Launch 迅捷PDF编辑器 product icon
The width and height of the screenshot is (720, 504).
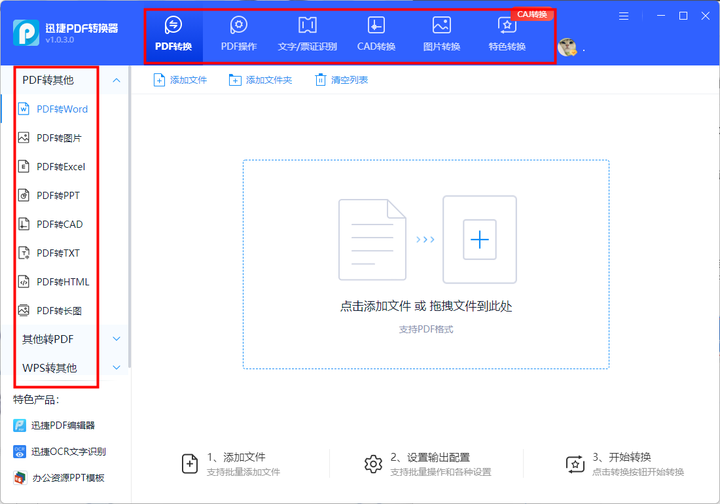pyautogui.click(x=21, y=425)
